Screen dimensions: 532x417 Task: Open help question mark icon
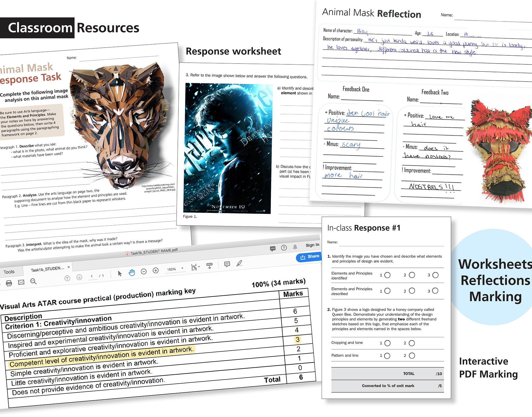(284, 248)
